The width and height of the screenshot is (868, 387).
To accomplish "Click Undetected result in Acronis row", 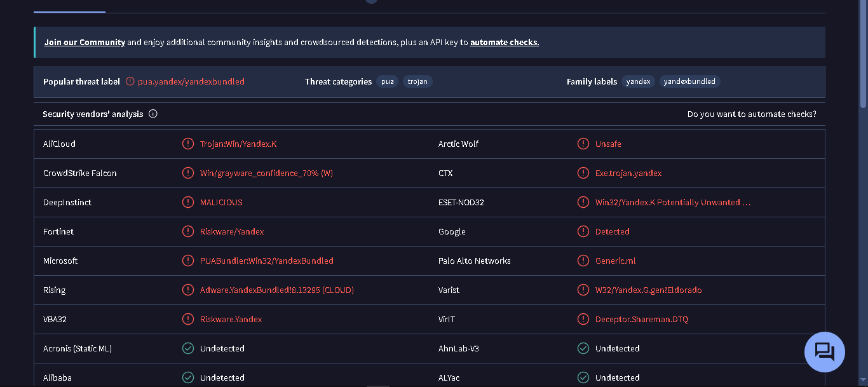I will (222, 349).
